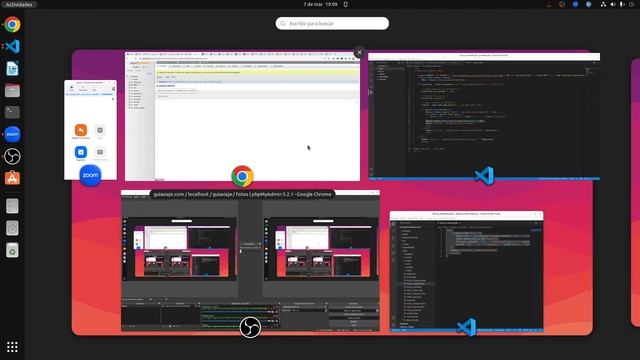
Task: Open the Files manager from the dock
Action: click(x=12, y=90)
